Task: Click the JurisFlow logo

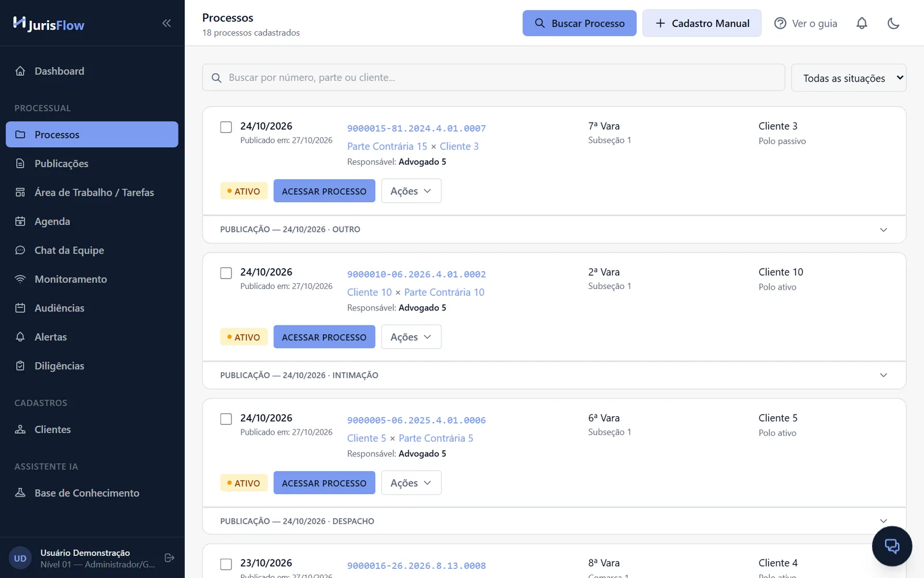Action: tap(49, 24)
